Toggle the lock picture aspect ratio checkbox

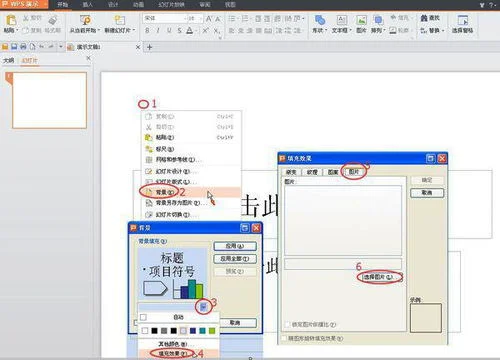(287, 324)
